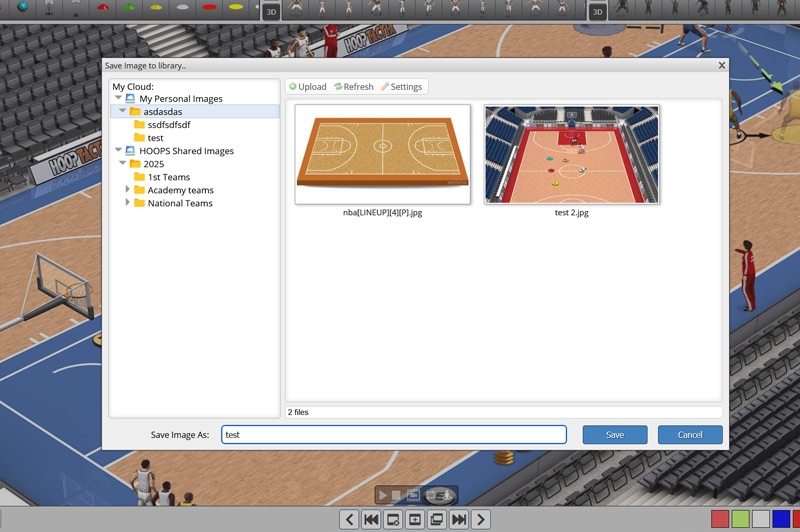Screen dimensions: 800x532
Task: Collapse the My Personal Images tree node
Action: (118, 99)
